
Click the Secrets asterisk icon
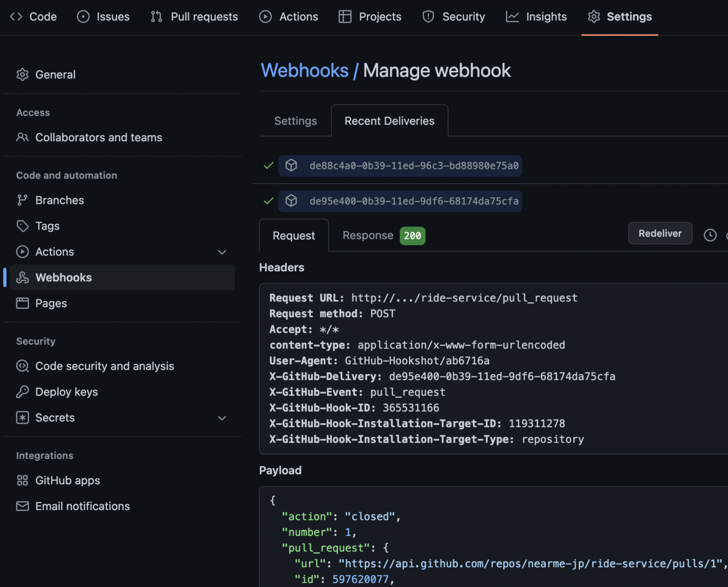click(22, 418)
